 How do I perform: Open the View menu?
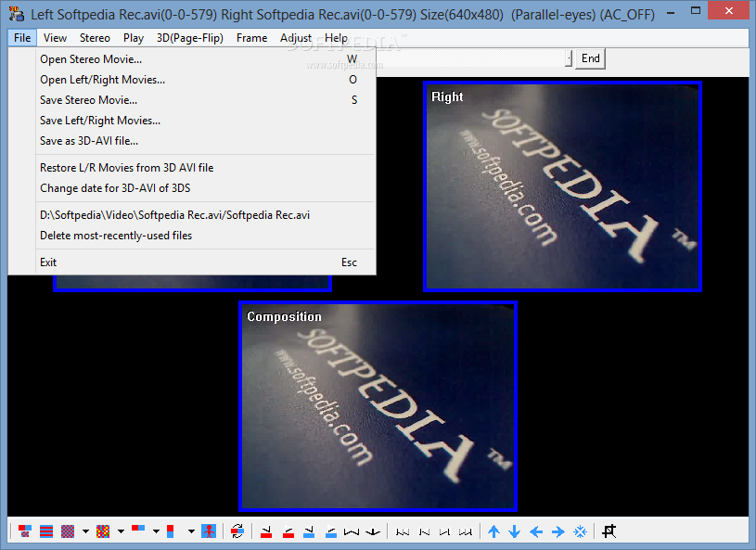55,38
